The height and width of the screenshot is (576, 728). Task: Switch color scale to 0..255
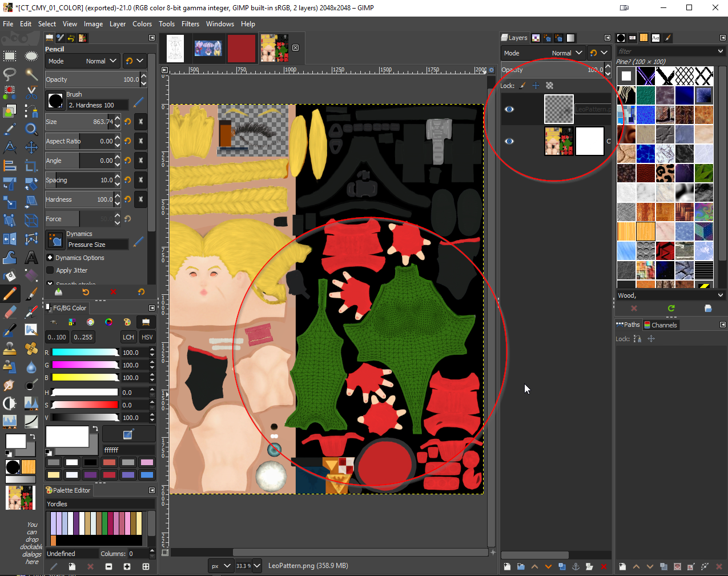click(x=83, y=337)
